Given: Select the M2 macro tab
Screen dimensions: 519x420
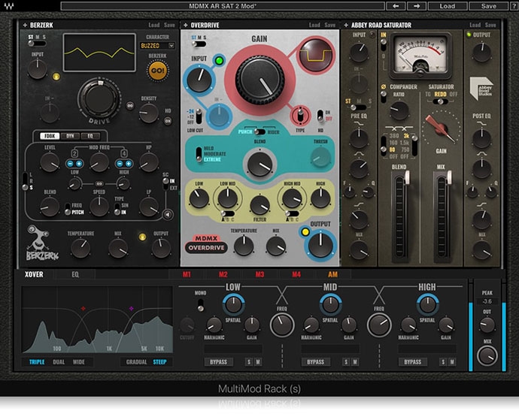Looking at the screenshot, I should click(x=222, y=274).
